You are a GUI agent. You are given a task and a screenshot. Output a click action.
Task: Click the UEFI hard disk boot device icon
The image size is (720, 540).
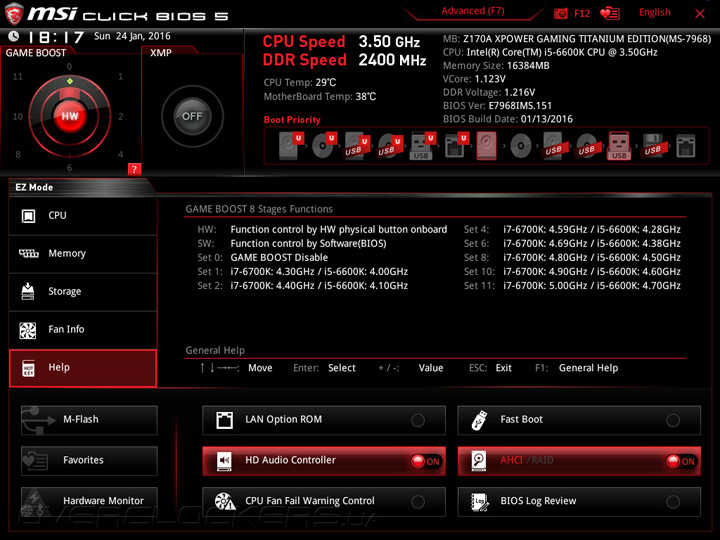coord(290,146)
